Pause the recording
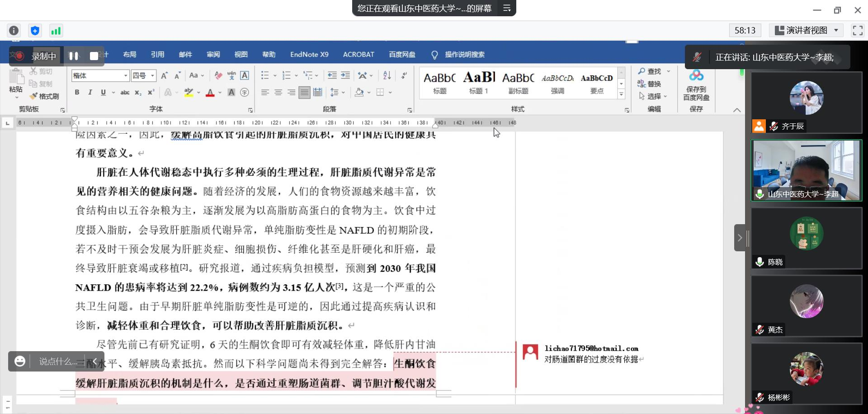This screenshot has width=868, height=414. pos(74,56)
